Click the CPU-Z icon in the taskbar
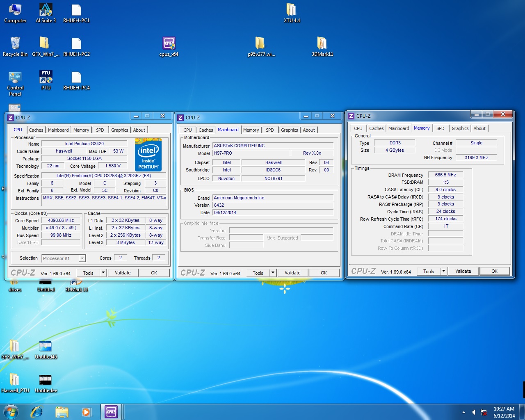This screenshot has width=525, height=420. tap(111, 411)
